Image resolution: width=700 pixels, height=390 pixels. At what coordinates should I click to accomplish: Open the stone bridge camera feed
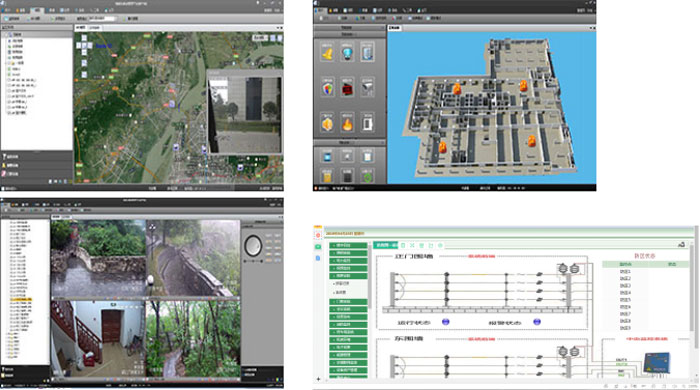[98, 258]
